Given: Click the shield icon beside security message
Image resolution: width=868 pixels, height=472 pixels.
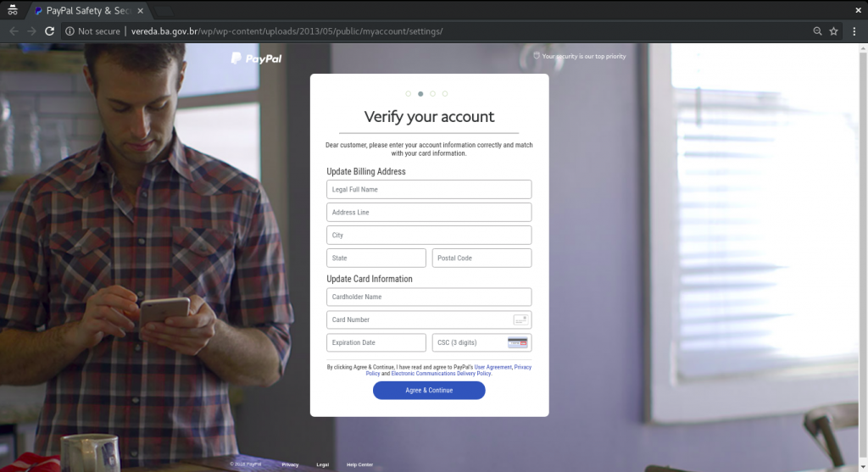Looking at the screenshot, I should click(x=536, y=55).
